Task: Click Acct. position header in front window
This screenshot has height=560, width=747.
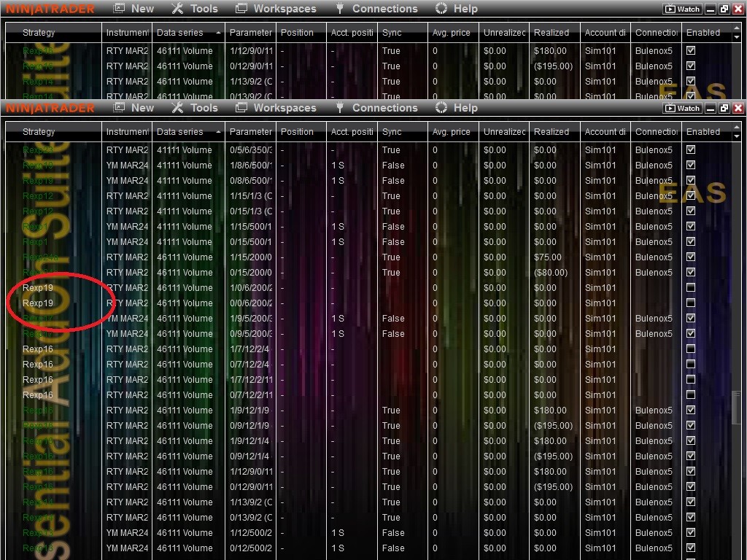Action: coord(352,132)
